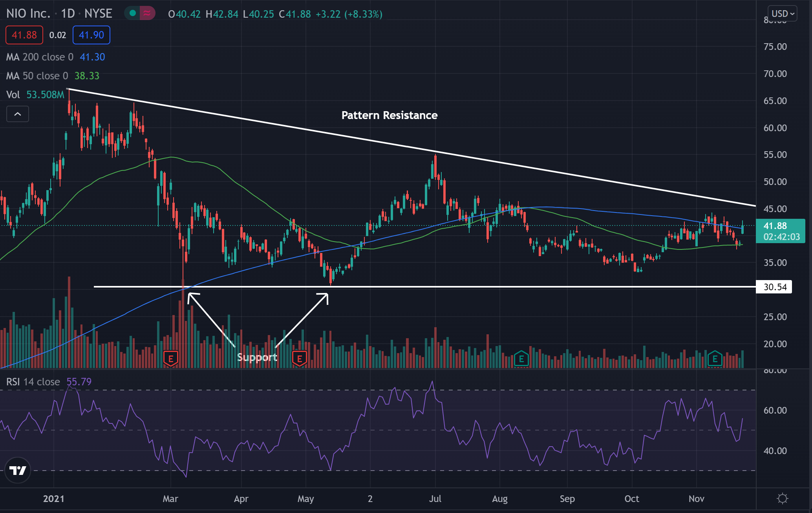Click the MA 50 value 38.33

click(x=87, y=76)
